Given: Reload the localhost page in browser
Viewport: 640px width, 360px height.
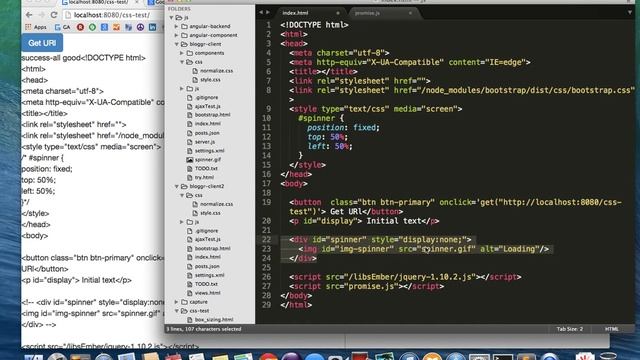Looking at the screenshot, I should point(54,15).
